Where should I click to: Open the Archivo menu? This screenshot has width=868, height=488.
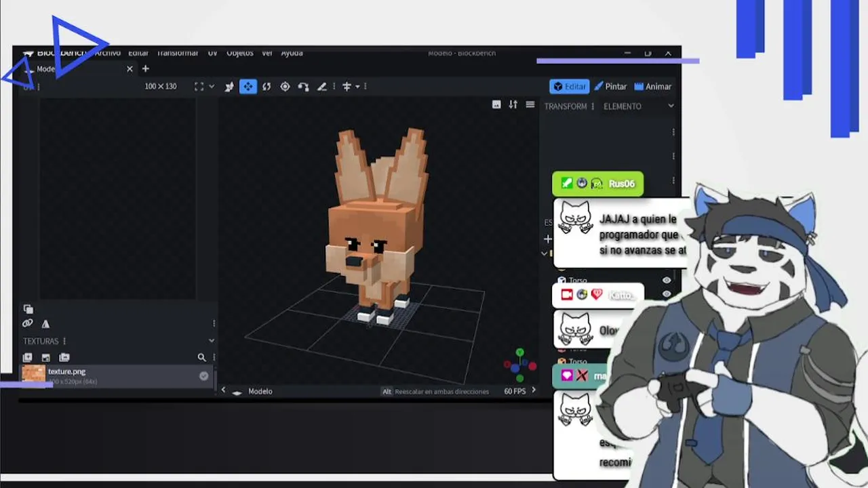pyautogui.click(x=107, y=53)
